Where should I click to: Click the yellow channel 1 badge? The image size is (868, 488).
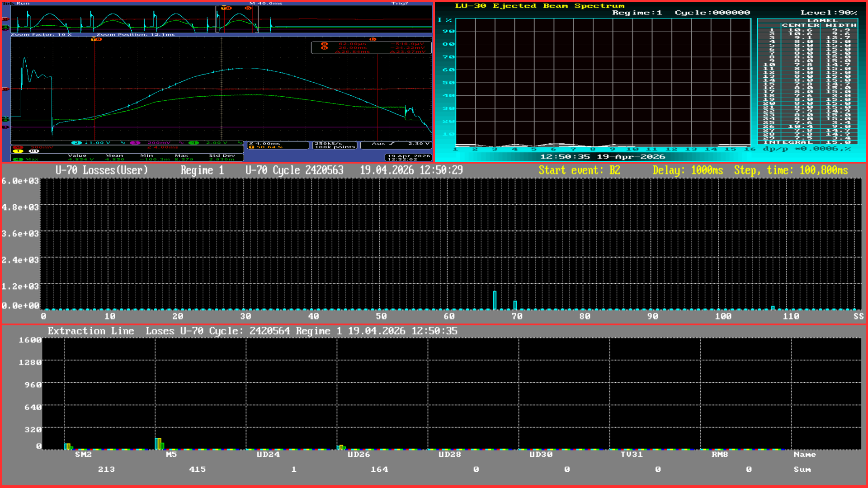[x=18, y=151]
